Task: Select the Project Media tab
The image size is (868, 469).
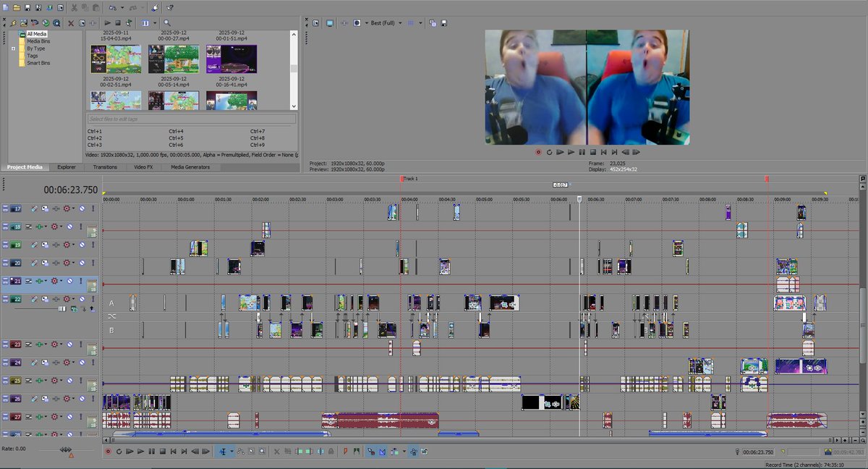Action: click(24, 167)
